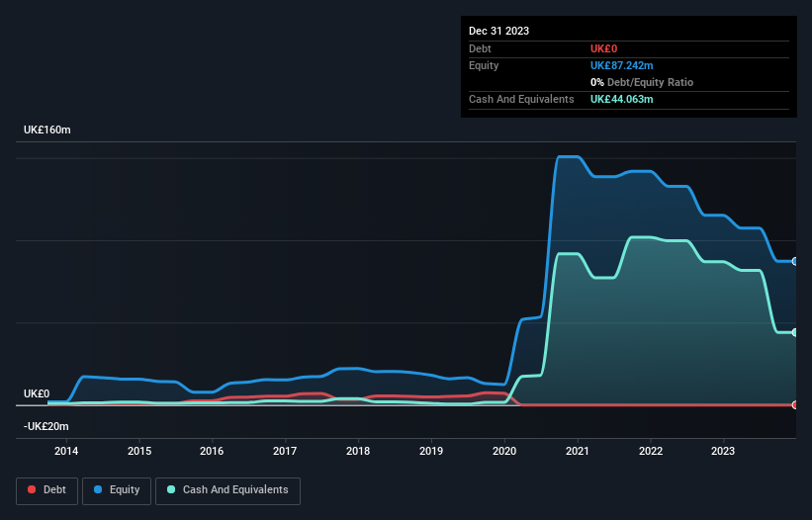
Task: Click the 2021 x-axis label
Action: click(x=578, y=451)
